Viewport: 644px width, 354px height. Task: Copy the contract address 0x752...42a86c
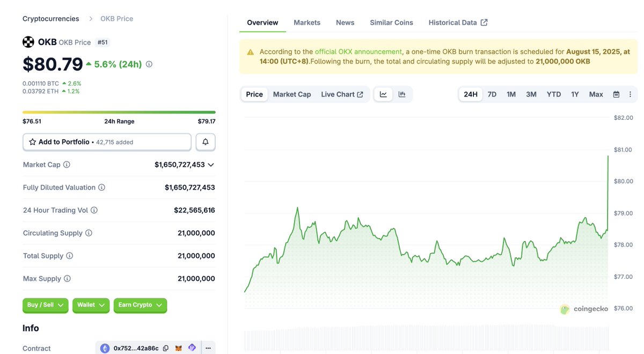[166, 348]
